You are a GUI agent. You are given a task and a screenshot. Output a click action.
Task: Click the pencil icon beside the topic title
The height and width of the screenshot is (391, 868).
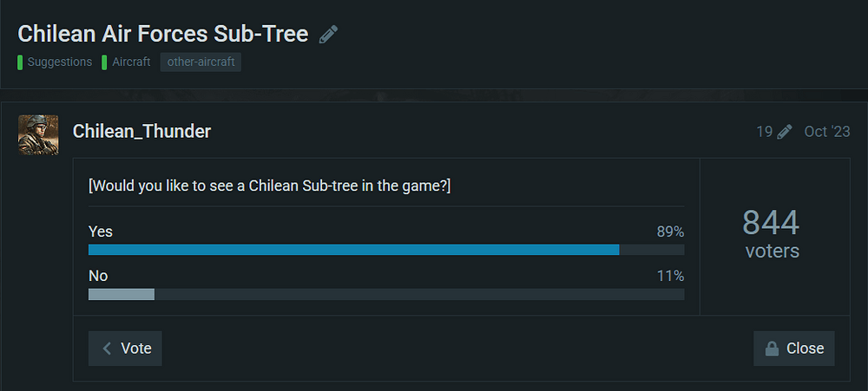tap(328, 35)
